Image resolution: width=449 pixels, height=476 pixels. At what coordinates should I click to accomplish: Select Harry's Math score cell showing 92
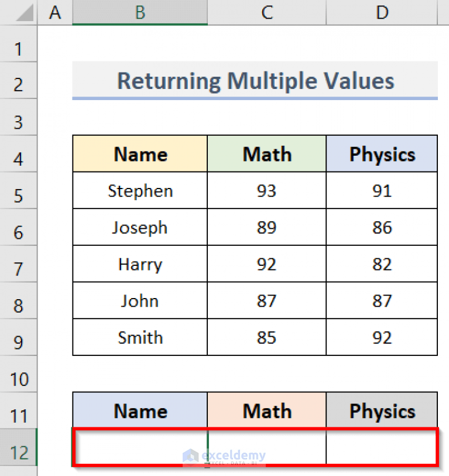(266, 263)
